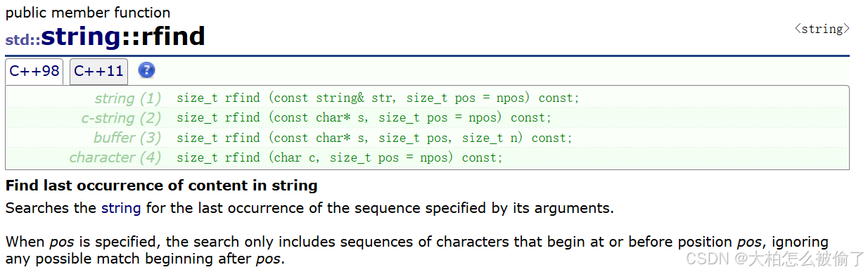Follow the "string" link in the description
The height and width of the screenshot is (272, 868).
121,208
